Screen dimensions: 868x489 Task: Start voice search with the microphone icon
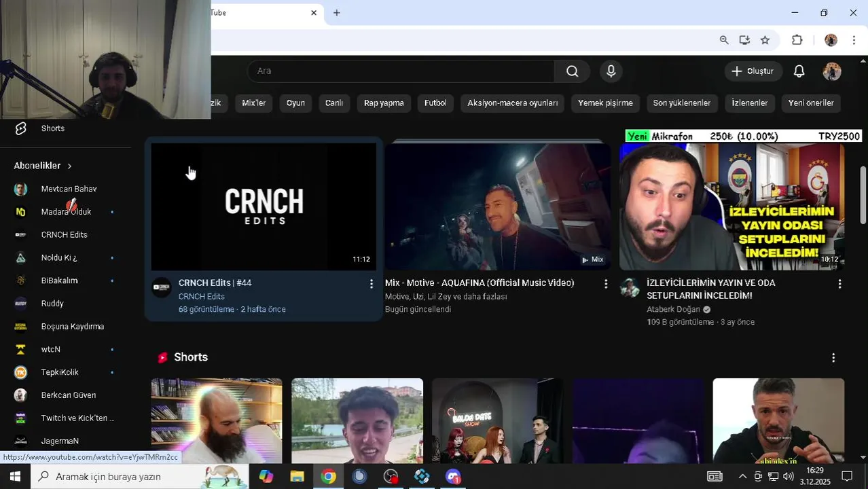point(611,71)
